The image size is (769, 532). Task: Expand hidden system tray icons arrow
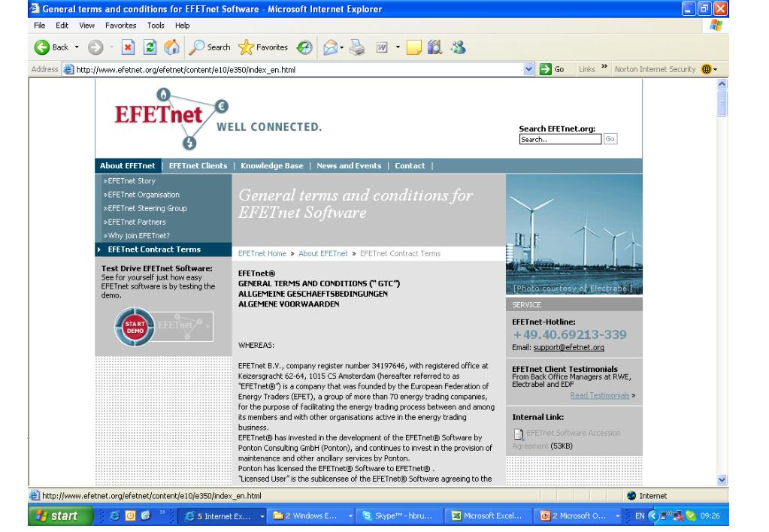[x=652, y=515]
